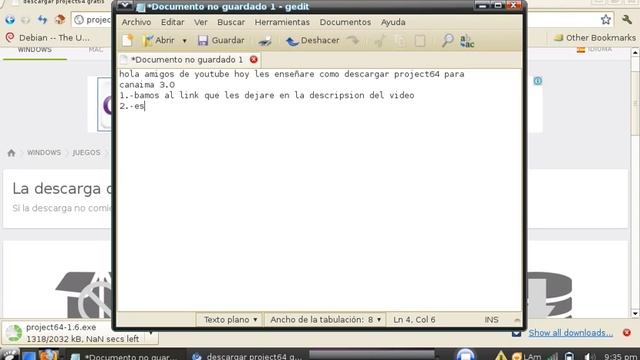Open the Herramientas menu
This screenshot has height=360, width=640.
(x=282, y=22)
